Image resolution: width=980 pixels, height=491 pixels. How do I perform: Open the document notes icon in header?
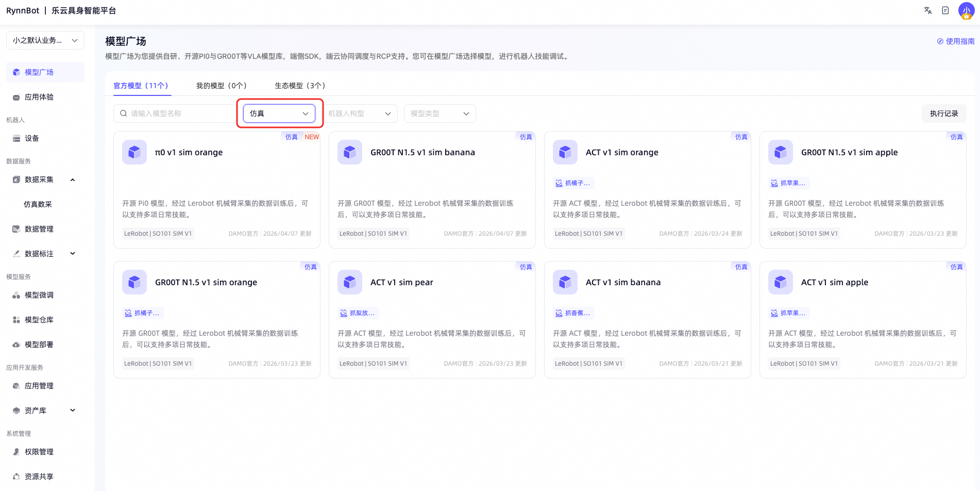(x=945, y=10)
